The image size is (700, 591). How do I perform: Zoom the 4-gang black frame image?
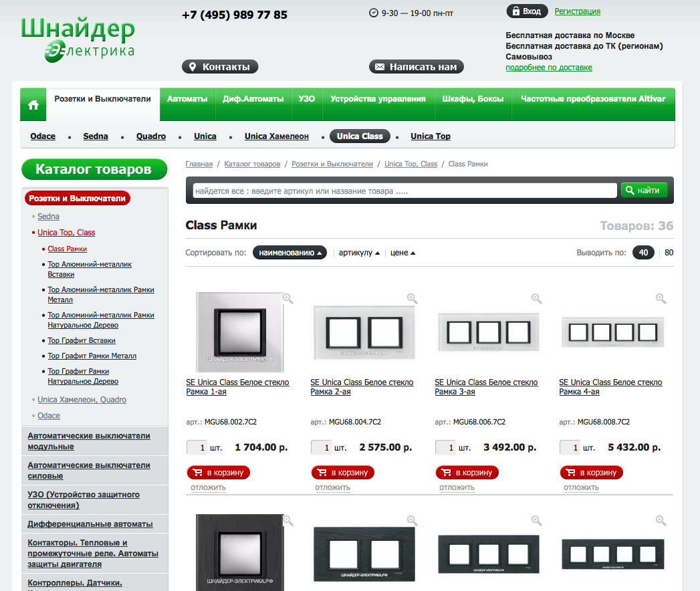coord(661,521)
